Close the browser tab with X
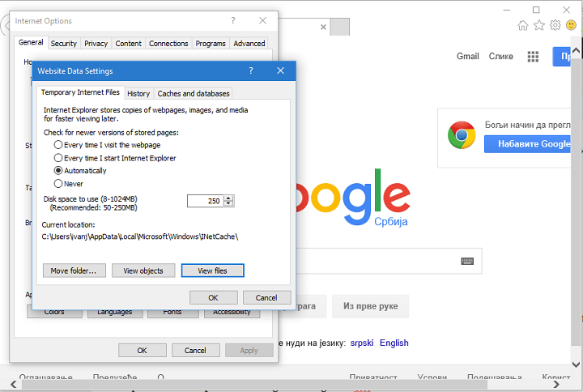This screenshot has width=583, height=392. point(323,27)
